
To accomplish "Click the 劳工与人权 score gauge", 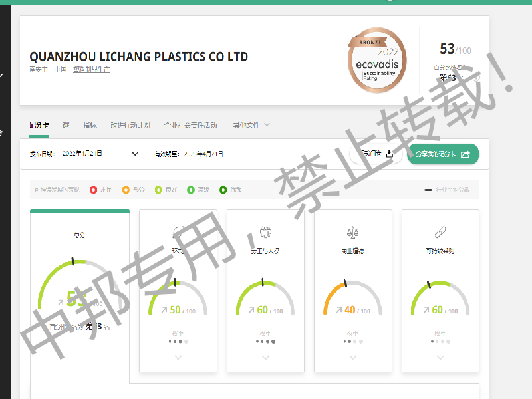I will pyautogui.click(x=265, y=297).
